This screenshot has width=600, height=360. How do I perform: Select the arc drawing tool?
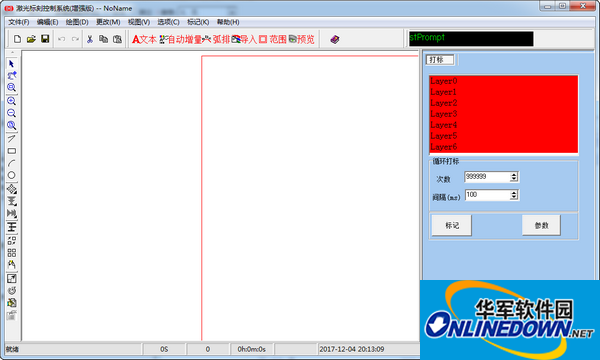pyautogui.click(x=11, y=163)
